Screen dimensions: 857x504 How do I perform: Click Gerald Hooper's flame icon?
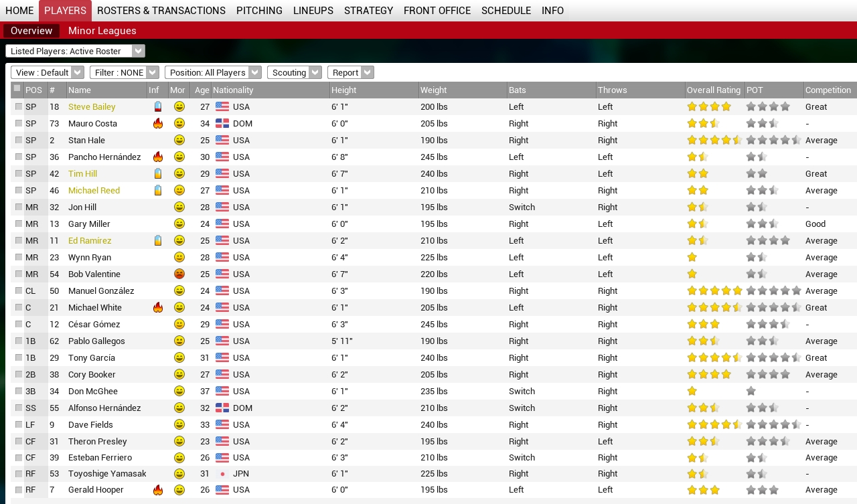point(158,490)
